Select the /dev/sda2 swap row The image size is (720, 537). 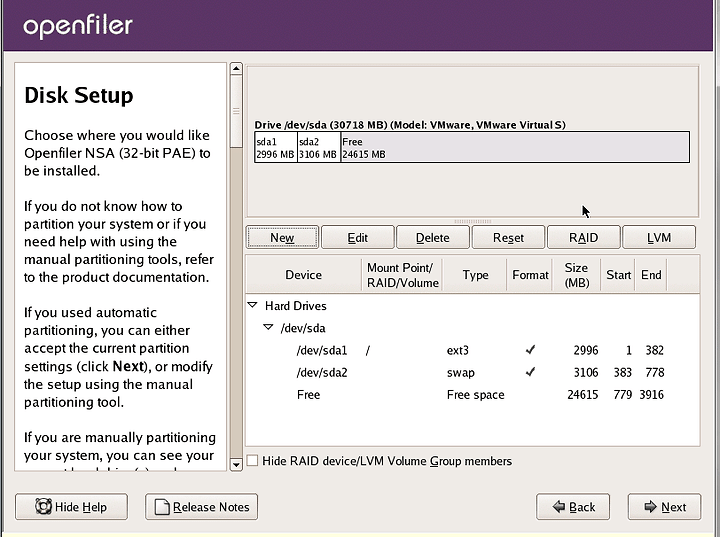point(472,372)
